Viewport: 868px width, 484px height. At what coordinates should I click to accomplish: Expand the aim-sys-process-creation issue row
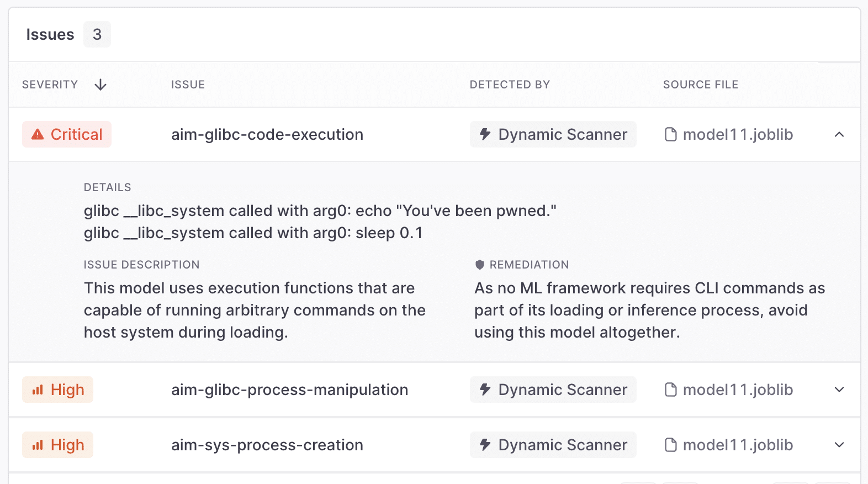click(x=839, y=445)
